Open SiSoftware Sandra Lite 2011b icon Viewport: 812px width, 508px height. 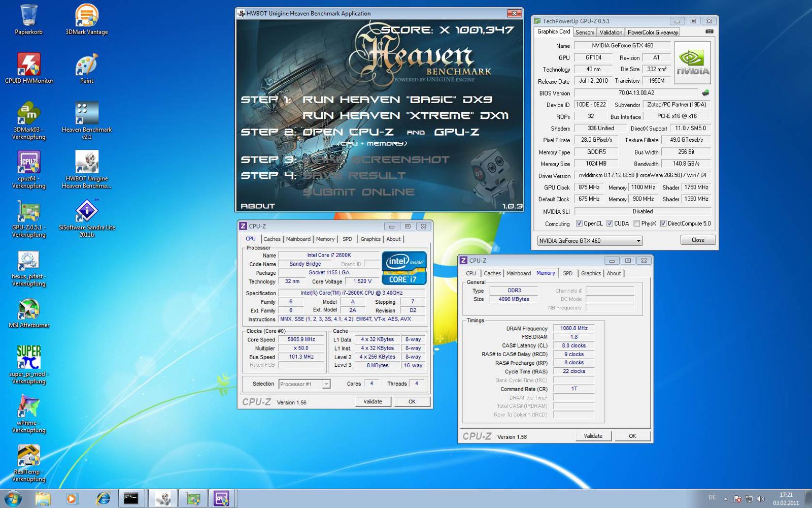point(86,218)
